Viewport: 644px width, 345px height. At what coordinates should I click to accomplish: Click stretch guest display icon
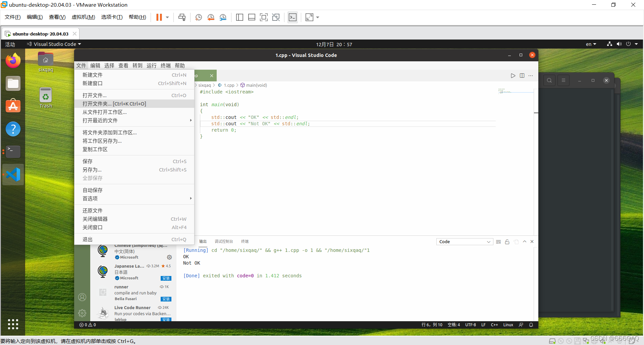(x=309, y=17)
